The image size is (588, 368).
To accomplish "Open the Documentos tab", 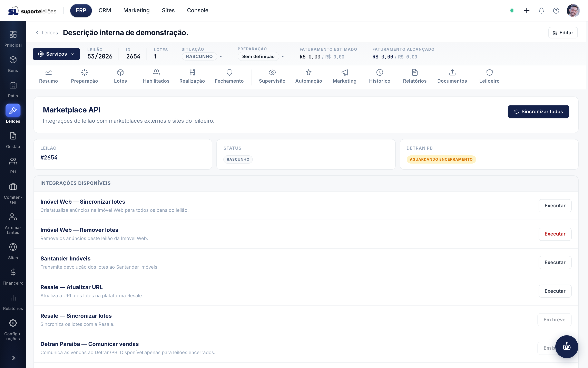I will 452,76.
